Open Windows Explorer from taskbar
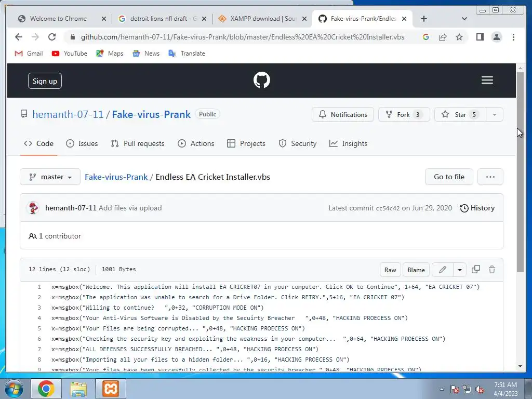Image resolution: width=532 pixels, height=399 pixels. point(78,389)
